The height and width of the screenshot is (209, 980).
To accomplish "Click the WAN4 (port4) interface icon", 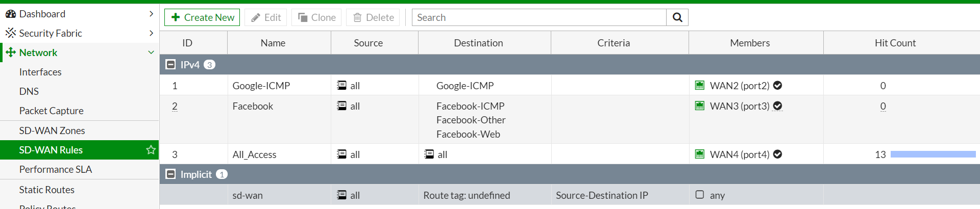I will tap(700, 154).
